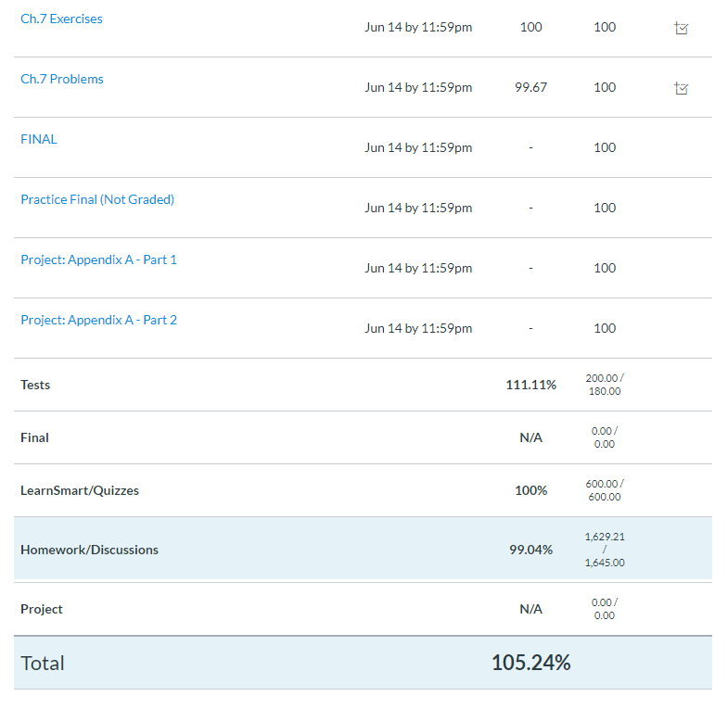The image size is (728, 709).
Task: Select Homework points 1,629.21 / 1,645.00
Action: [x=605, y=550]
